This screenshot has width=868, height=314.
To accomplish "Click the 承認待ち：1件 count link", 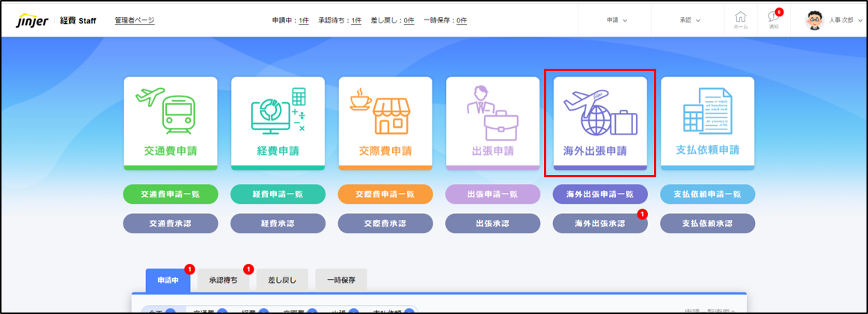I will click(340, 20).
